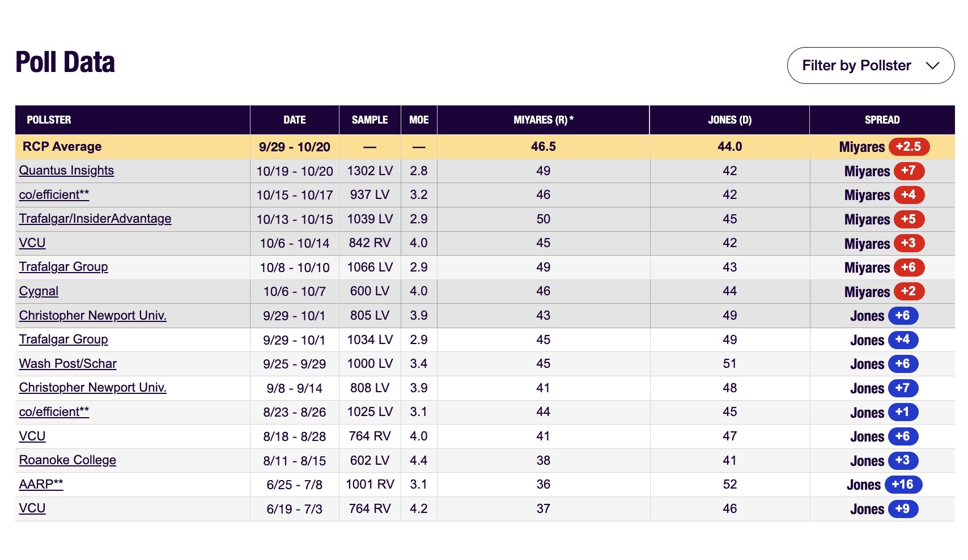Open the Cygnal poll link
This screenshot has width=968, height=560.
[39, 291]
